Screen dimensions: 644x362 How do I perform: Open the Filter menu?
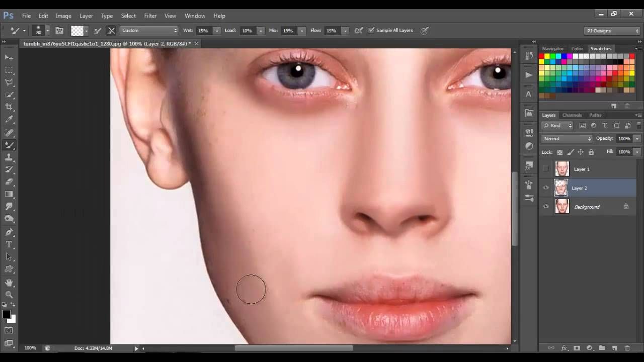(x=150, y=16)
